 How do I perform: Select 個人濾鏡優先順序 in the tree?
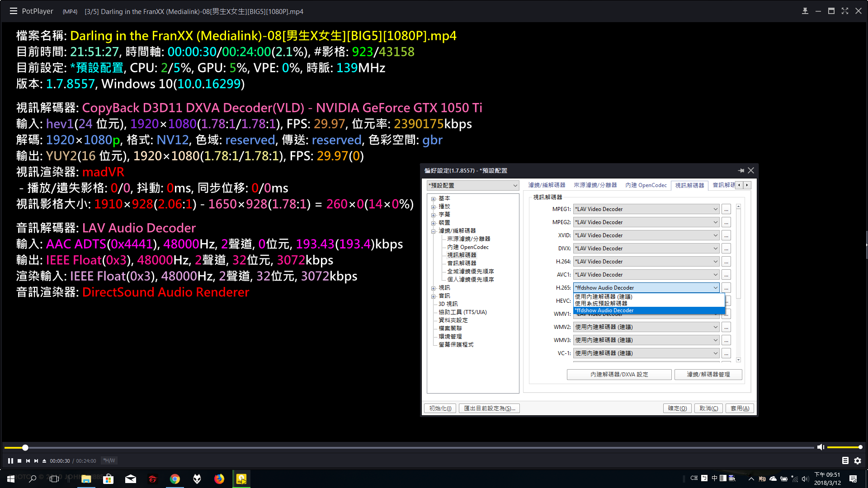pos(470,280)
